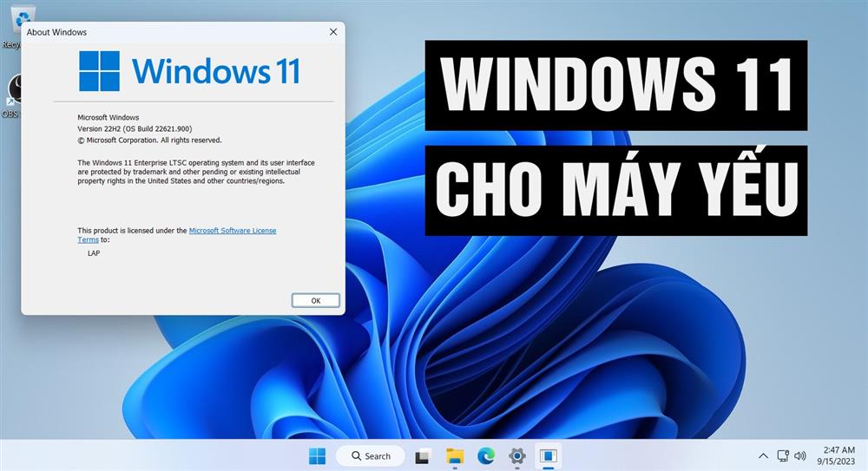This screenshot has width=868, height=471.
Task: Click the 'Microsoft Windows' text line
Action: click(108, 117)
